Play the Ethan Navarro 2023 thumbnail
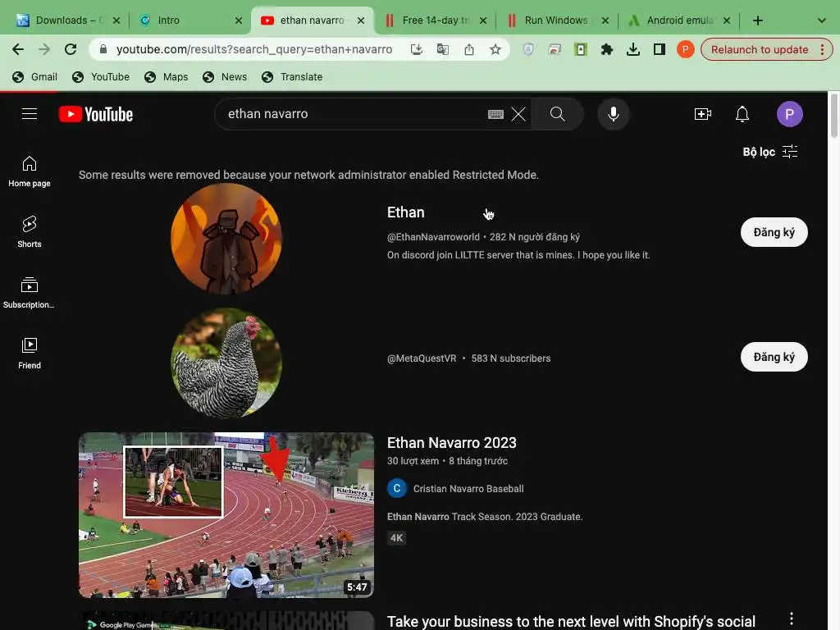This screenshot has width=840, height=630. (x=226, y=515)
